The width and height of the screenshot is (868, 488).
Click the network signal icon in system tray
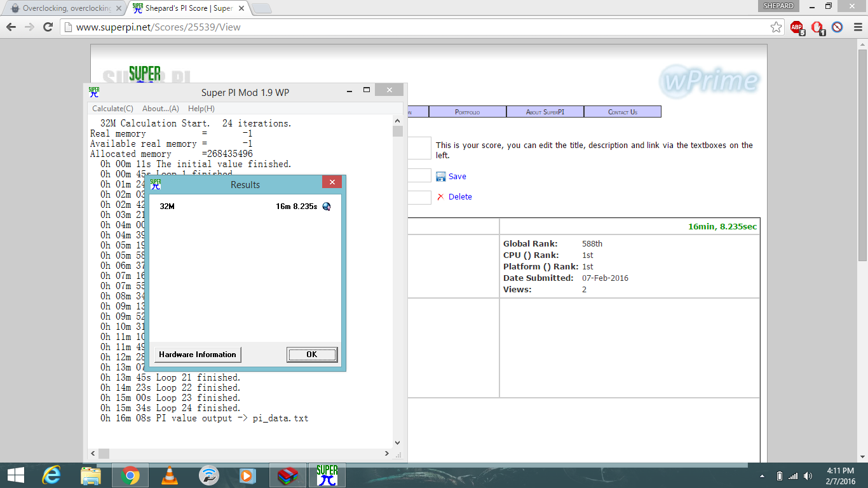point(793,476)
